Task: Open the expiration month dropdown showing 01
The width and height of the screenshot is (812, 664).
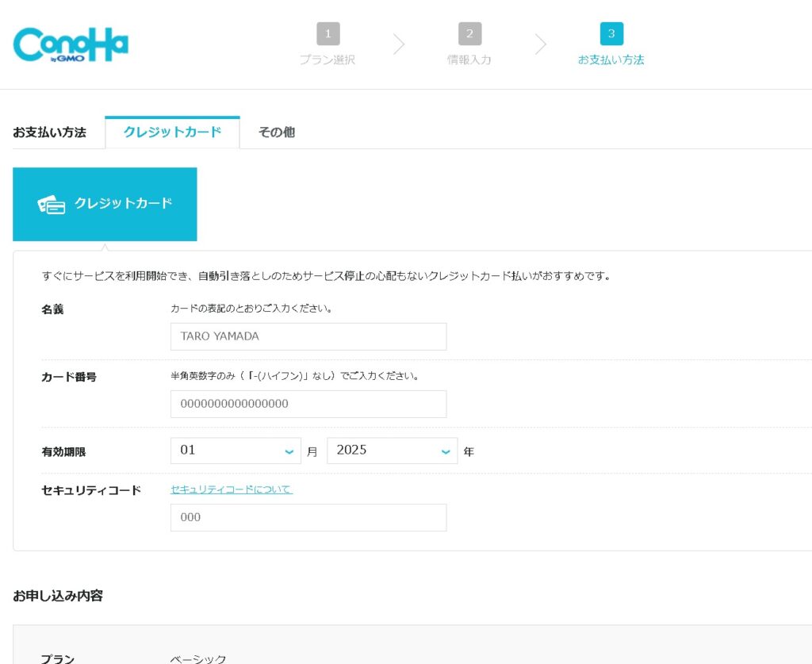Action: 236,451
